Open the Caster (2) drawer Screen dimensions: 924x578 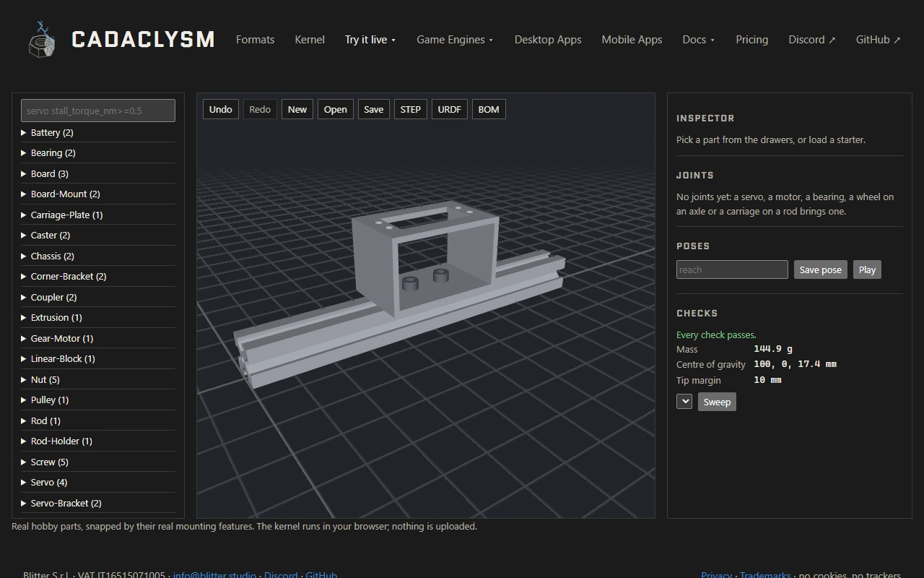[x=98, y=236]
